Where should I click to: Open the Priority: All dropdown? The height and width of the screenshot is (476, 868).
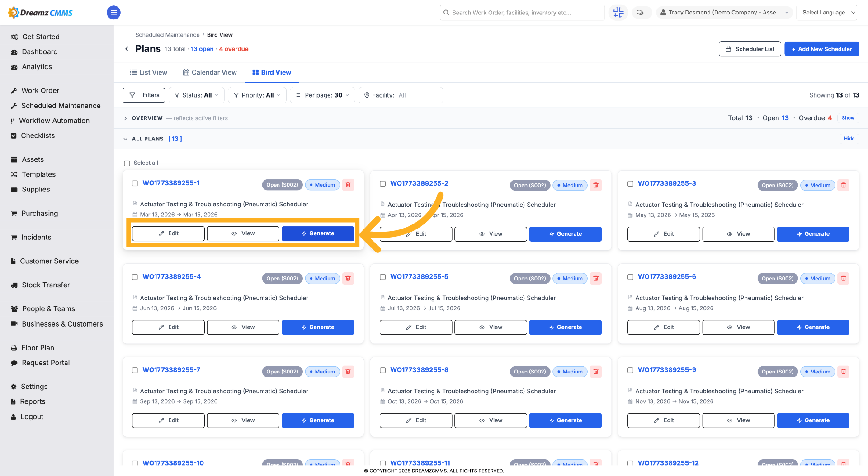(x=257, y=95)
